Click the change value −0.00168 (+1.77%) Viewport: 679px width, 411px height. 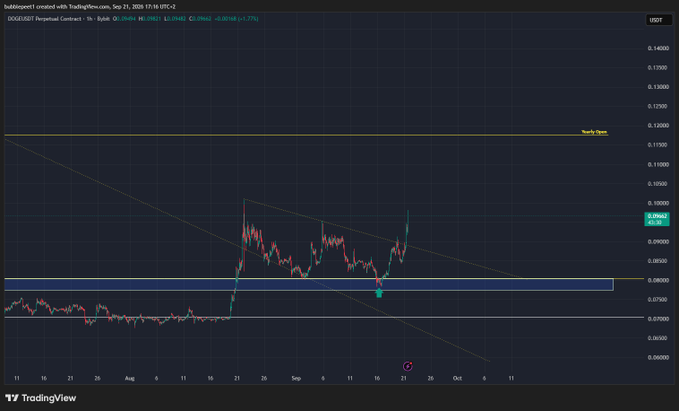236,19
